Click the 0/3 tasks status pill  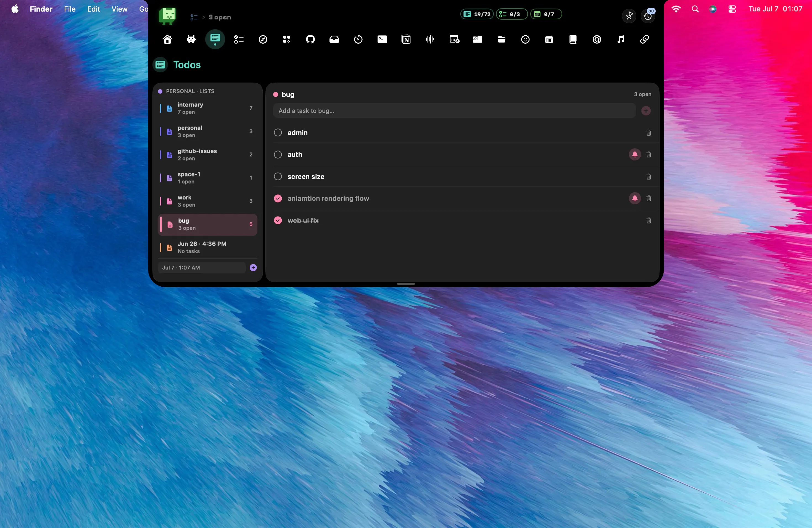(x=512, y=14)
